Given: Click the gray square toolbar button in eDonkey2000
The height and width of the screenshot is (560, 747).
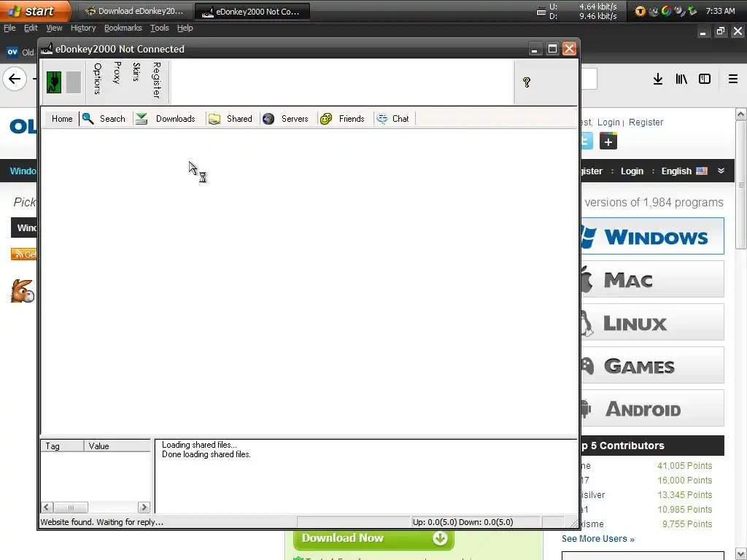Looking at the screenshot, I should coord(74,82).
